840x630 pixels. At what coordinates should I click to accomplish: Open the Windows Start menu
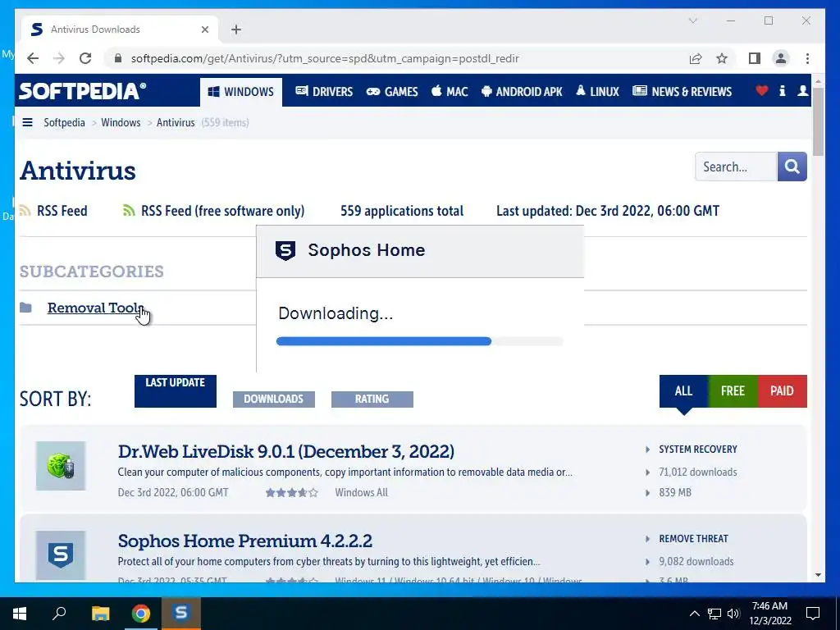coord(20,614)
